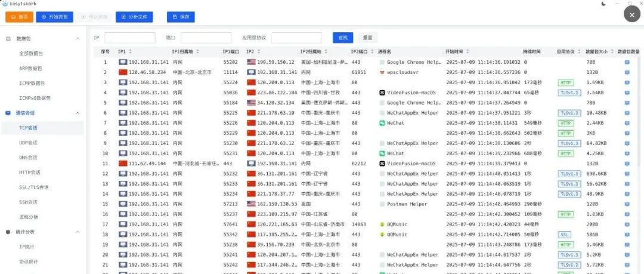This screenshot has height=274, width=644.
Task: Focus the 应用层协议 protocol input field
Action: point(296,38)
